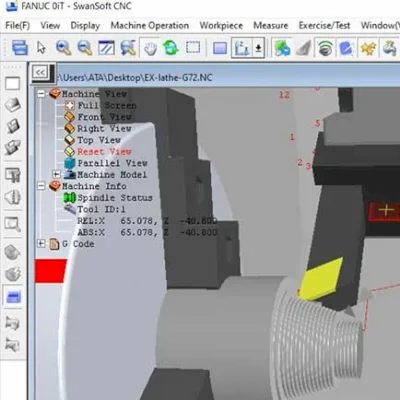Click the toolbar window with diagonal lines icon
This screenshot has height=400, width=400.
pyautogui.click(x=106, y=48)
